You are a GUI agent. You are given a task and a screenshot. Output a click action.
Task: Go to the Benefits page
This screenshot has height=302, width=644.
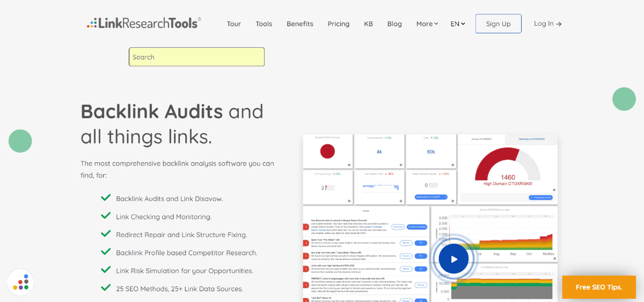click(300, 24)
